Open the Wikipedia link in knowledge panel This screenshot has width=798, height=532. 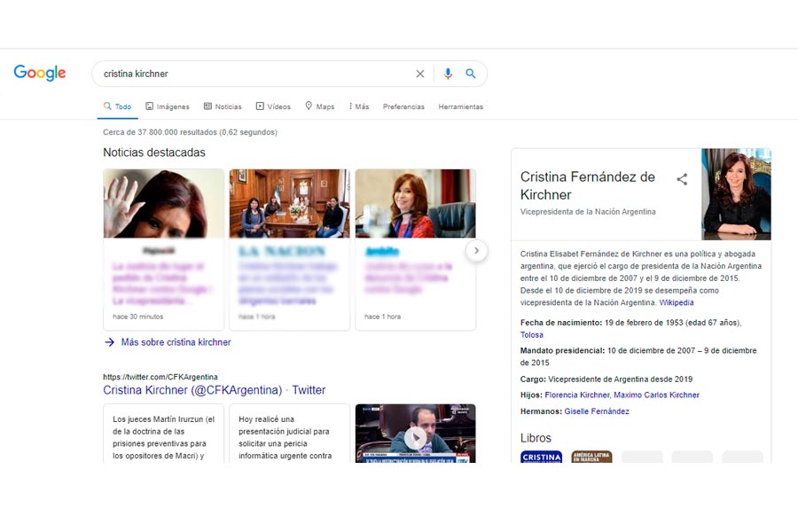(x=677, y=302)
